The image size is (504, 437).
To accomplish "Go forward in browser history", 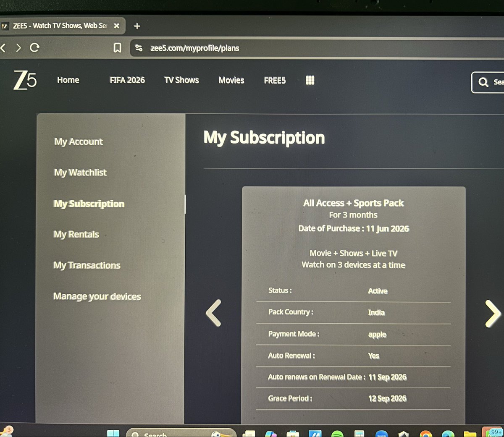I will click(x=18, y=48).
